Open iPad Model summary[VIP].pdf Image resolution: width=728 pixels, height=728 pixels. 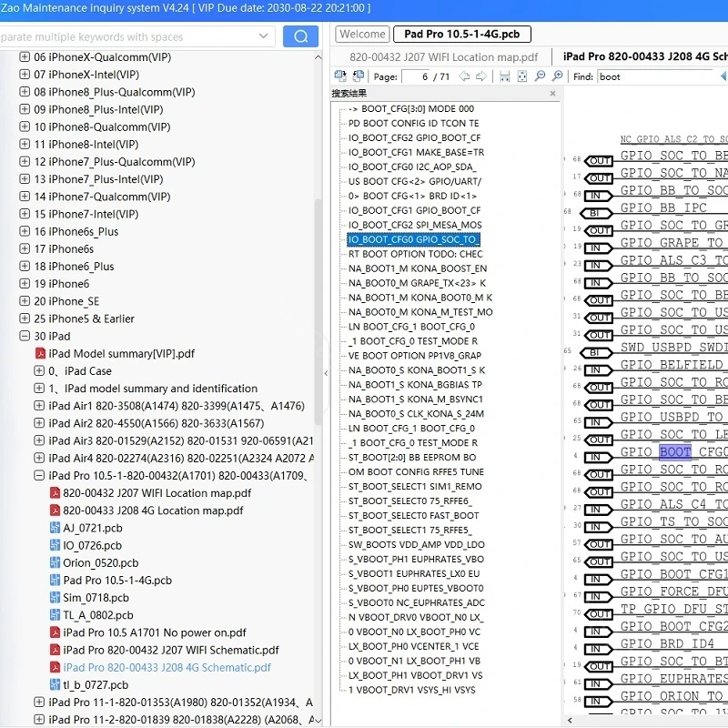[x=122, y=354]
